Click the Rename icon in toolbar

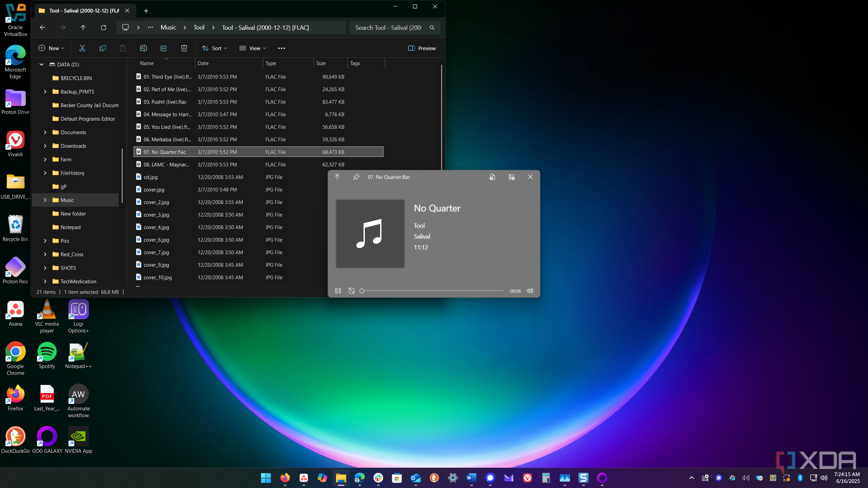143,48
